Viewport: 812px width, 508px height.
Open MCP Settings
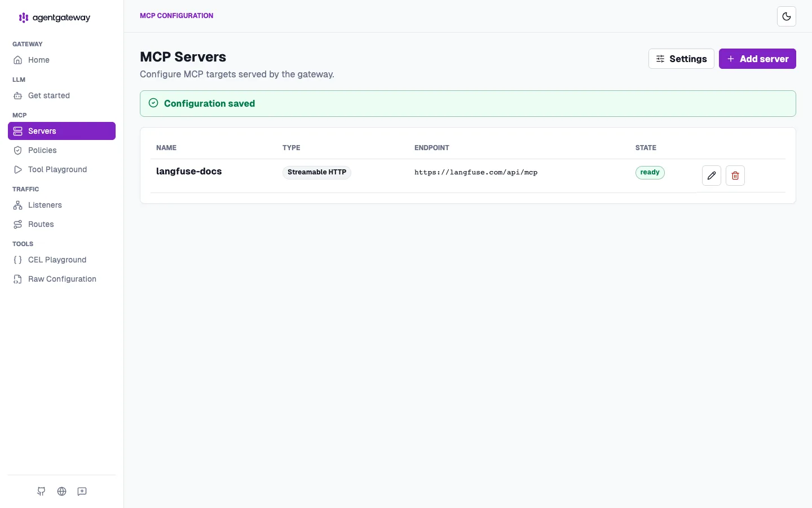click(681, 59)
